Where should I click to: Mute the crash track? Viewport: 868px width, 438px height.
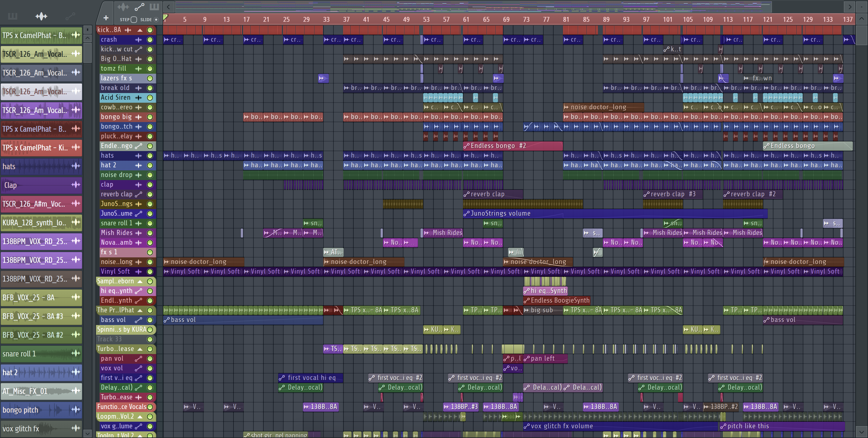click(150, 40)
